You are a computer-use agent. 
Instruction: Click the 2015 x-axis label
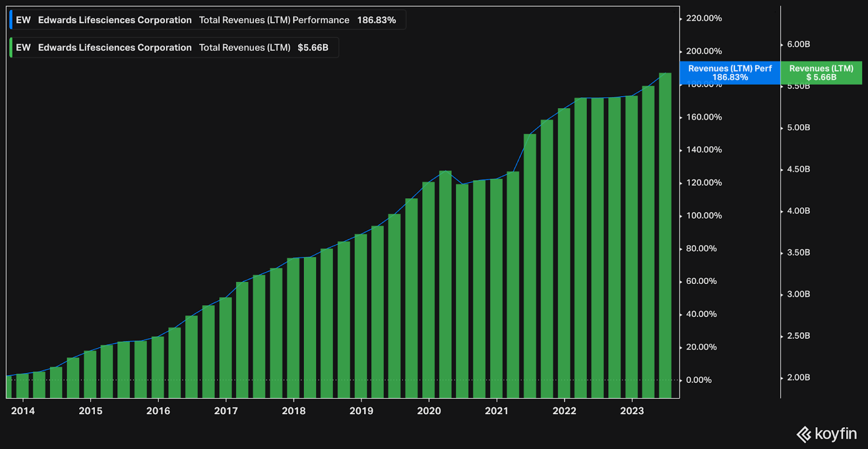[x=91, y=411]
